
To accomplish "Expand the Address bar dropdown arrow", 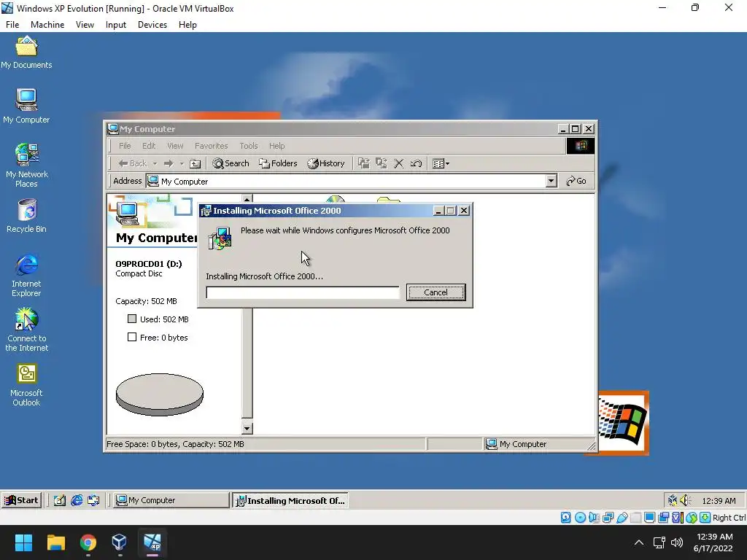I will [551, 181].
